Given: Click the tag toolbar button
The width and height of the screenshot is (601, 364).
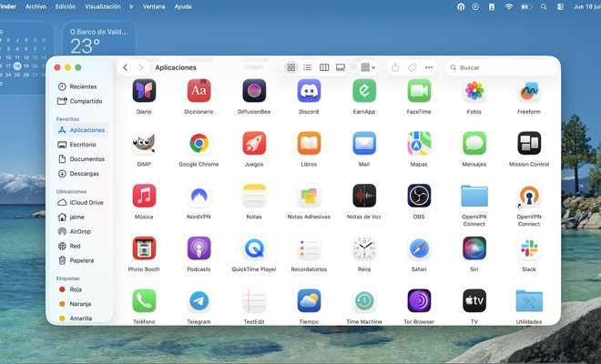Looking at the screenshot, I should click(x=412, y=67).
